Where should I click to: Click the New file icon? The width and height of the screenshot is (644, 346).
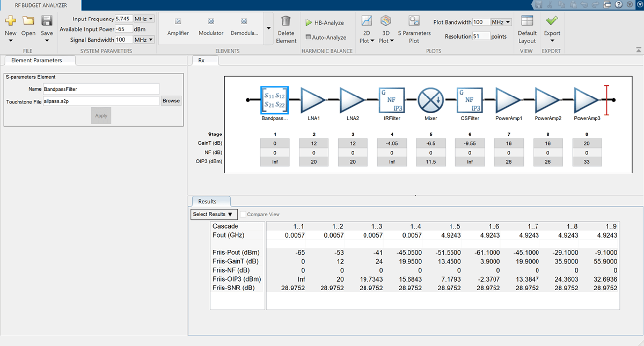point(11,22)
